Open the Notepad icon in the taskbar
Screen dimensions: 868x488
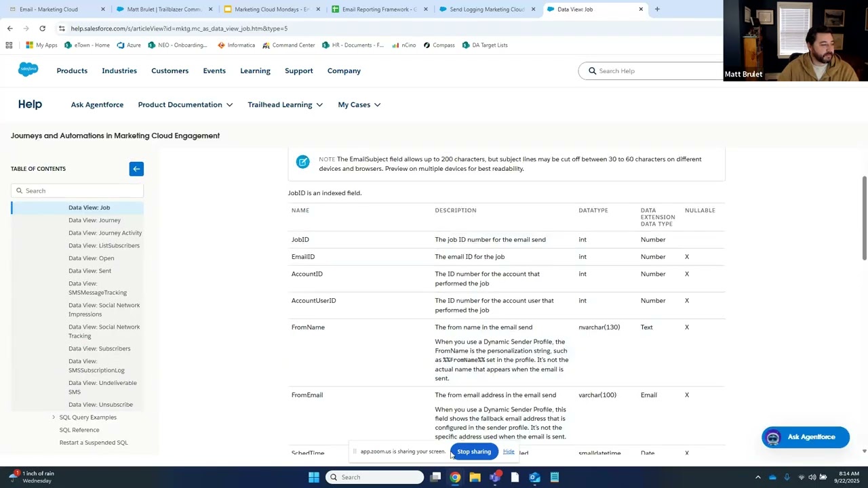coord(555,477)
